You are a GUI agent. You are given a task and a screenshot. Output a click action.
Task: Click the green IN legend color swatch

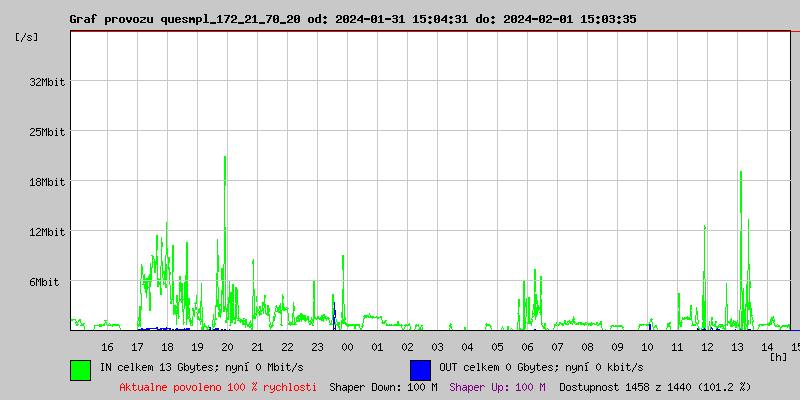pyautogui.click(x=80, y=369)
